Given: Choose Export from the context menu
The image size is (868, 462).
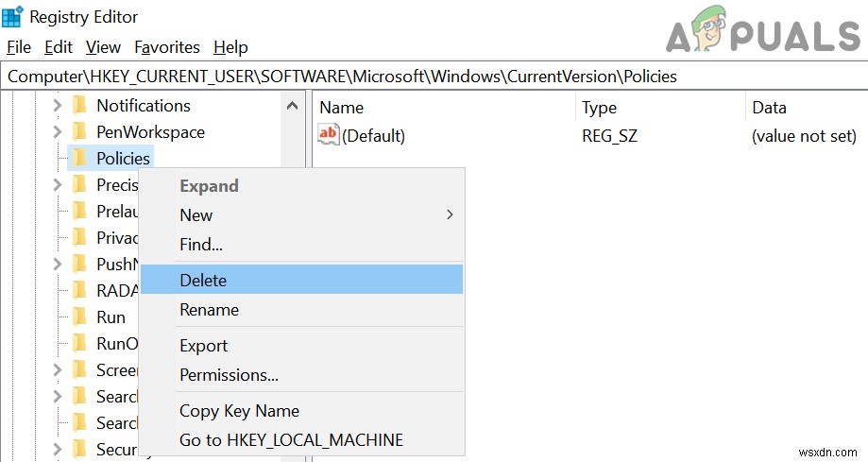Looking at the screenshot, I should point(203,346).
